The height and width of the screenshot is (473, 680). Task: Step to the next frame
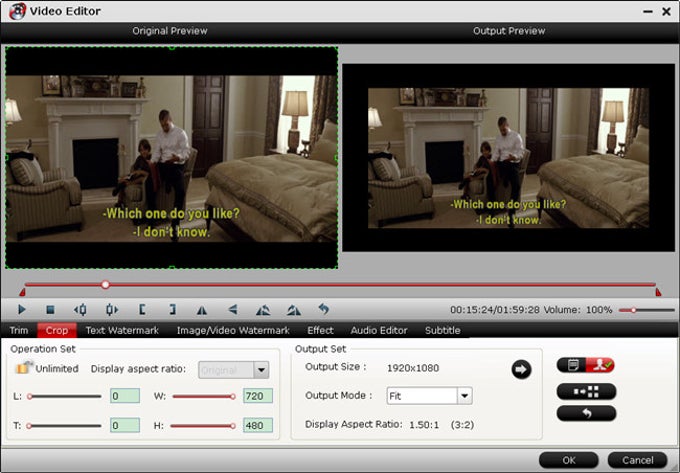coord(112,310)
